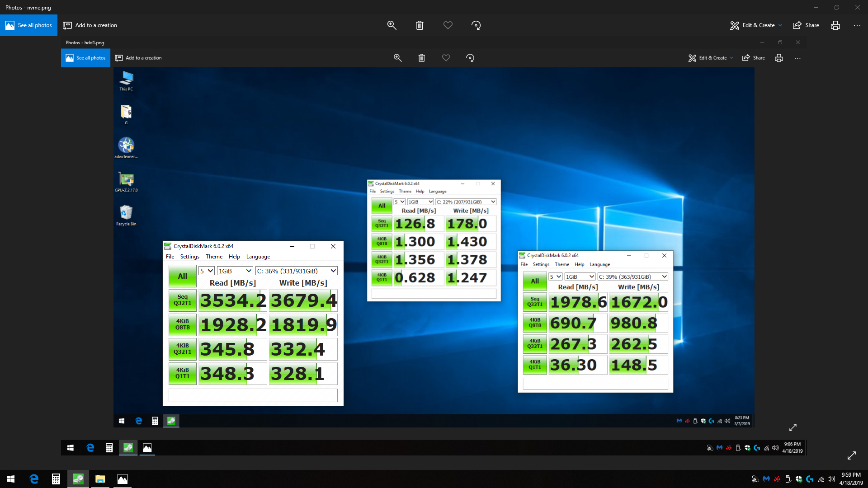Image resolution: width=868 pixels, height=488 pixels.
Task: Open the 1GiB size dropdown in the 22% window
Action: [420, 202]
